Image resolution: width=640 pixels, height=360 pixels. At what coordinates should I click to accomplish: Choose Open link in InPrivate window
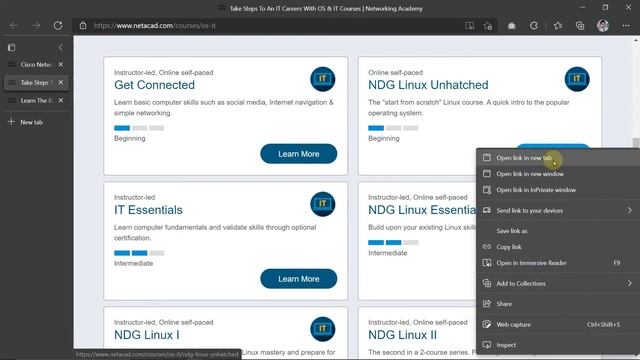[x=558, y=190]
